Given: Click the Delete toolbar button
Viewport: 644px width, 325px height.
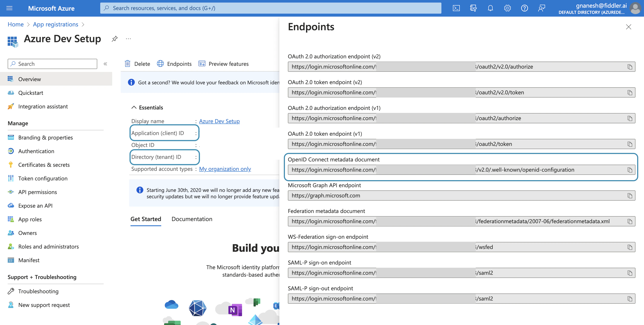Looking at the screenshot, I should click(137, 64).
